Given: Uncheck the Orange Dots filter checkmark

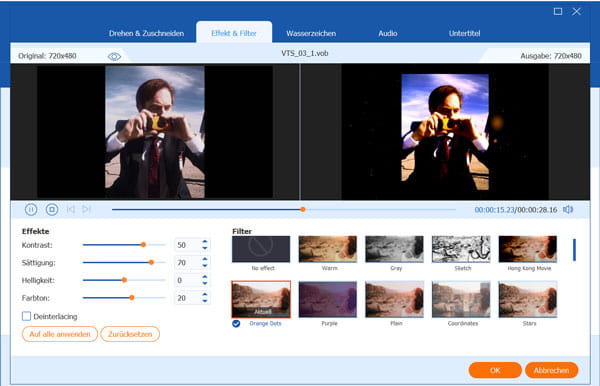Looking at the screenshot, I should pos(236,324).
